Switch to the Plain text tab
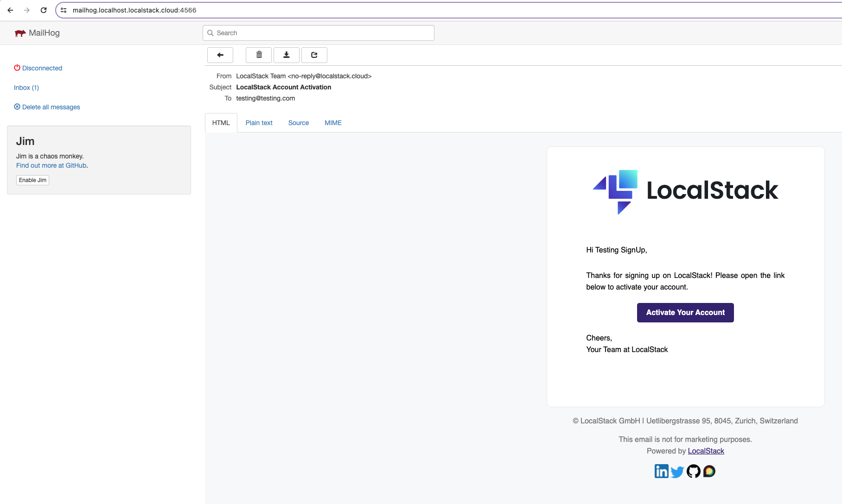 [x=259, y=123]
